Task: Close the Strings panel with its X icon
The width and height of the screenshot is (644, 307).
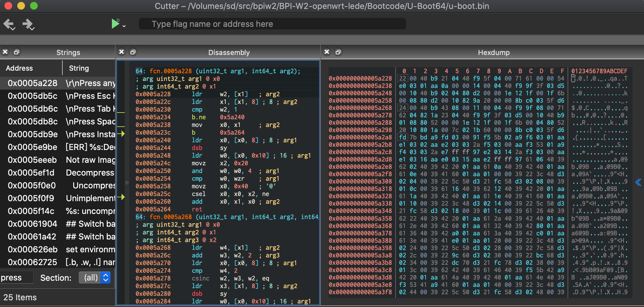Action: click(x=5, y=52)
